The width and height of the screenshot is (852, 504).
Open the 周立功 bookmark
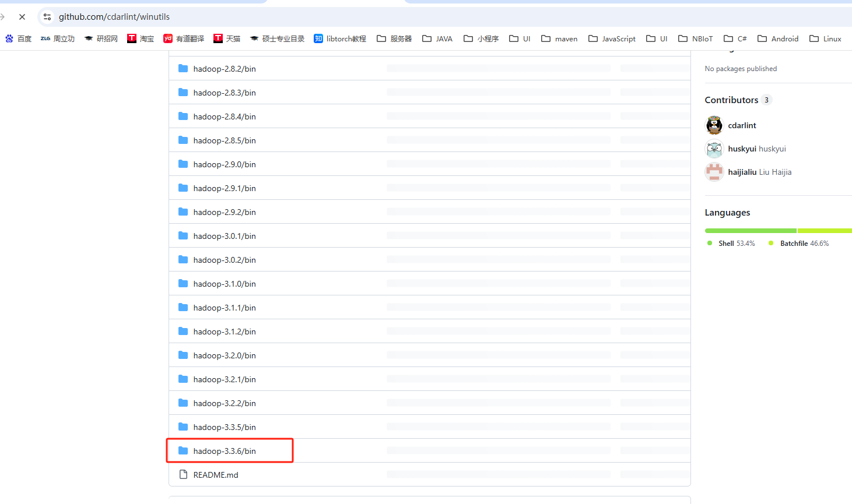tap(57, 38)
